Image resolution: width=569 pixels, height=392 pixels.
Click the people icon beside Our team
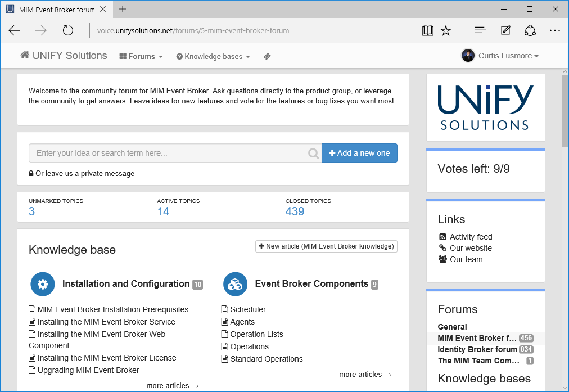tap(442, 259)
